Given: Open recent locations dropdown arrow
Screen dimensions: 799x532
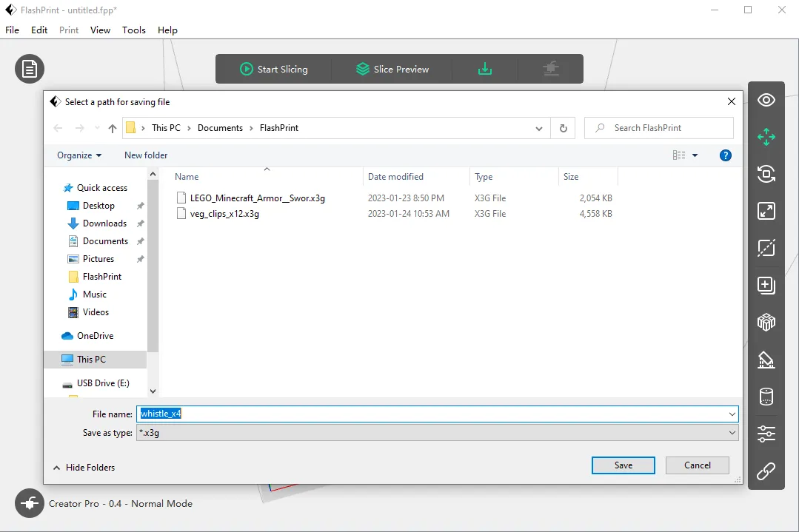Looking at the screenshot, I should pyautogui.click(x=97, y=128).
